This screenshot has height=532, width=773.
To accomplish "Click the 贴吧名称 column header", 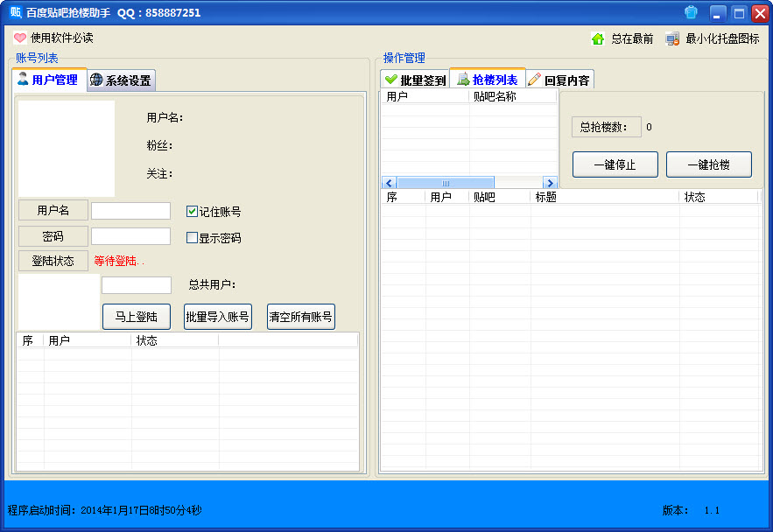I will (512, 96).
